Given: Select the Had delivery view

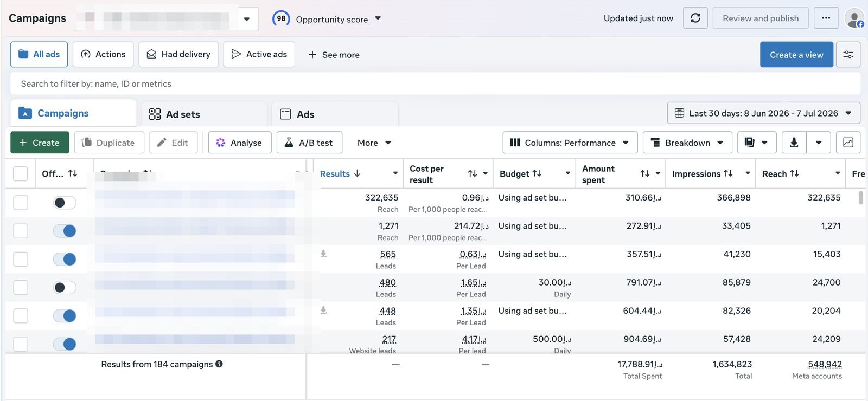Looking at the screenshot, I should (178, 54).
